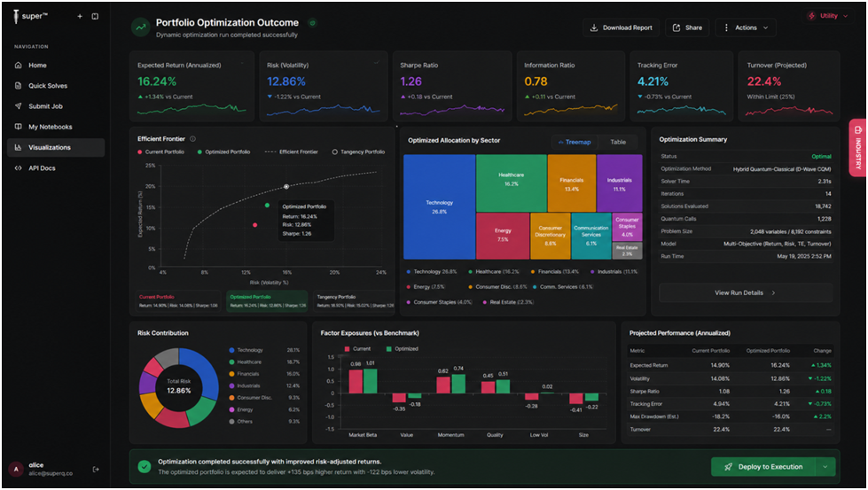Click the super logo icon
The width and height of the screenshot is (868, 490).
coord(16,17)
